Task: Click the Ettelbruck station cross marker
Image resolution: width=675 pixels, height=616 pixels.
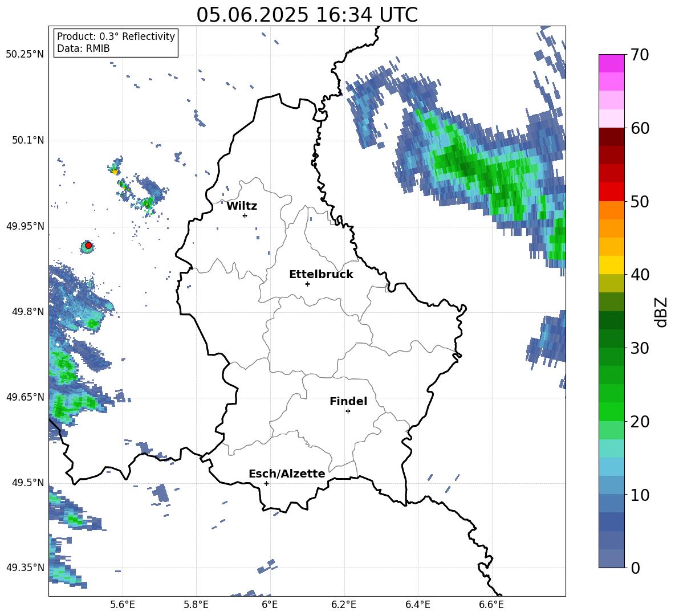Action: click(307, 284)
